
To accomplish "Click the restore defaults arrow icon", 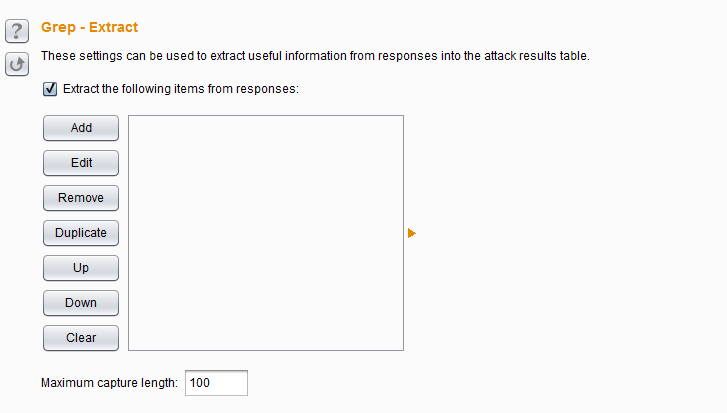I will tap(17, 65).
